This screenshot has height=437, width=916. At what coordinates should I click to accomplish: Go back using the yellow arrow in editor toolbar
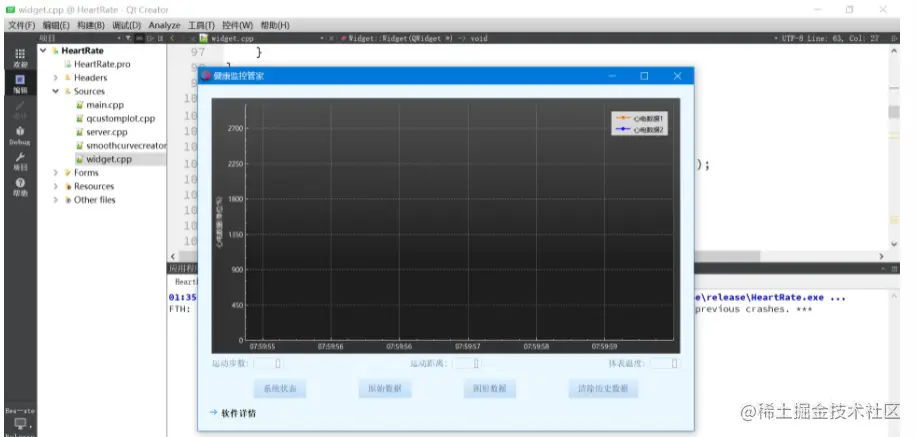[x=172, y=38]
